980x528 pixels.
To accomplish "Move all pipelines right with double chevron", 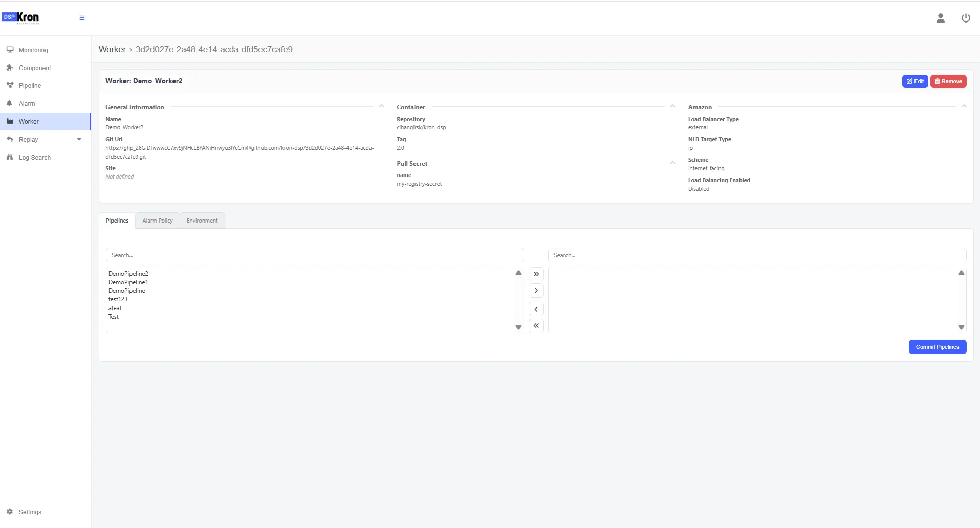I will click(x=536, y=274).
